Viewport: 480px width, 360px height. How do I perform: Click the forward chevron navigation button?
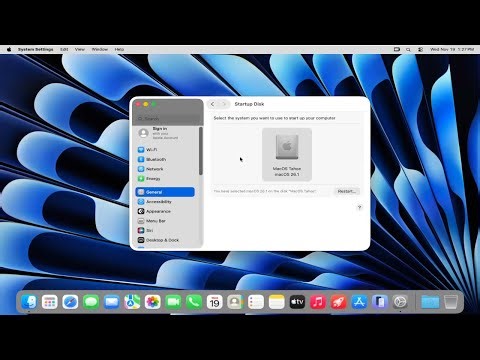[x=224, y=104]
